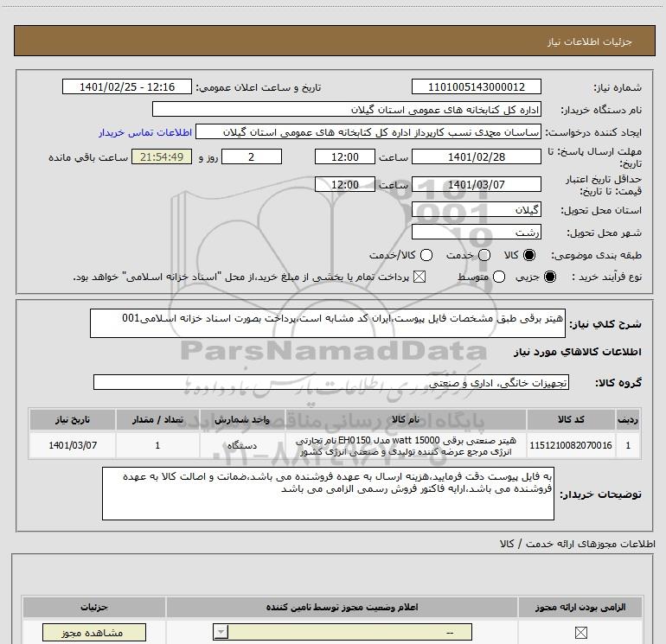Click response deadline date 1401/02/28
This screenshot has height=644, width=666.
tap(476, 156)
